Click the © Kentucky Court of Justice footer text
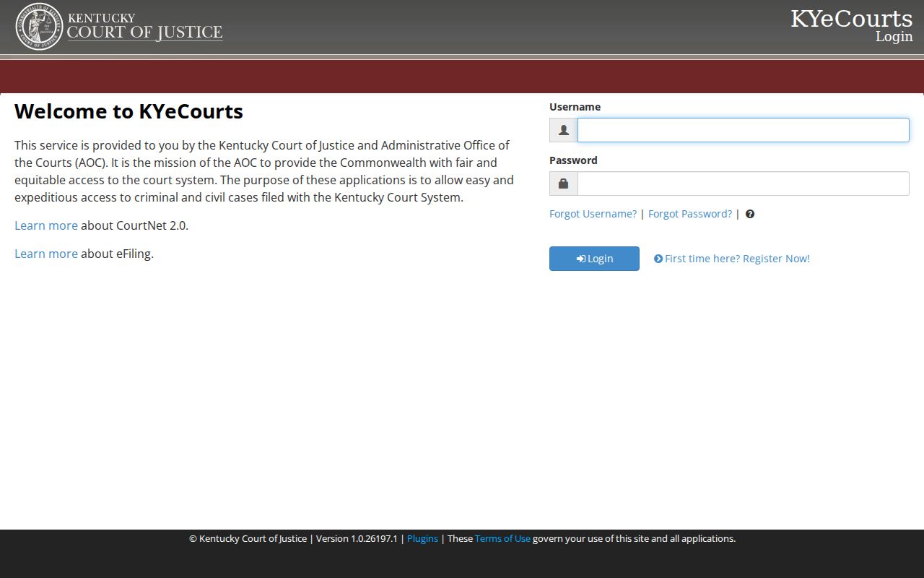Screen dimensions: 924x578 pos(248,538)
